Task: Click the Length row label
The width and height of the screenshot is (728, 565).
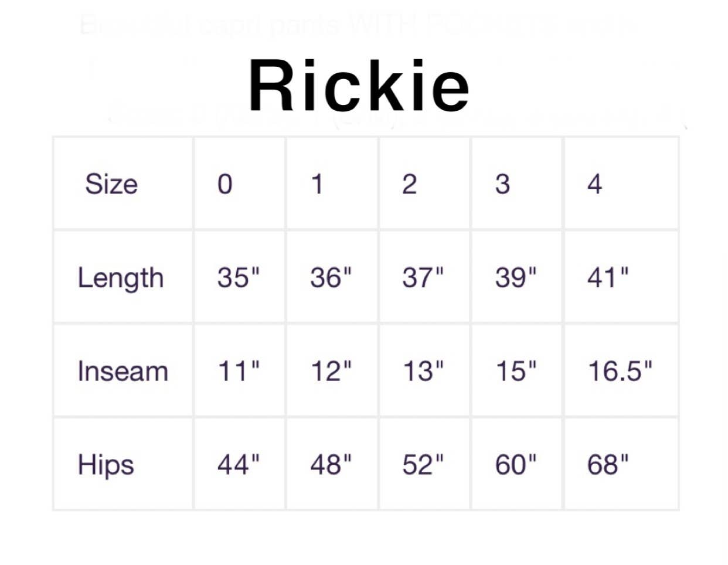Action: [120, 278]
